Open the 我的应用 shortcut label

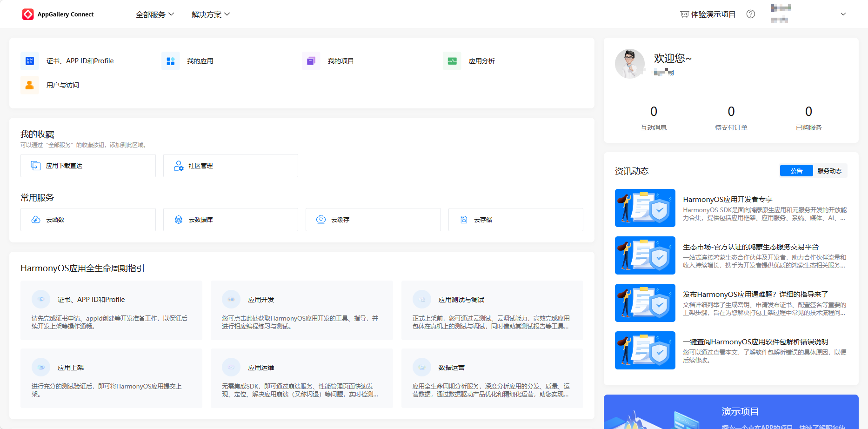point(200,61)
